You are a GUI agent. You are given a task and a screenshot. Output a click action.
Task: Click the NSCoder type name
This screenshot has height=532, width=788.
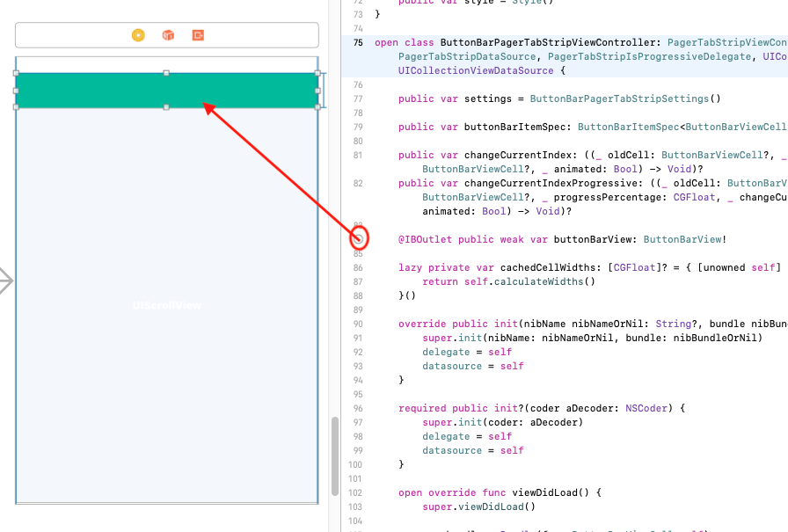[646, 408]
